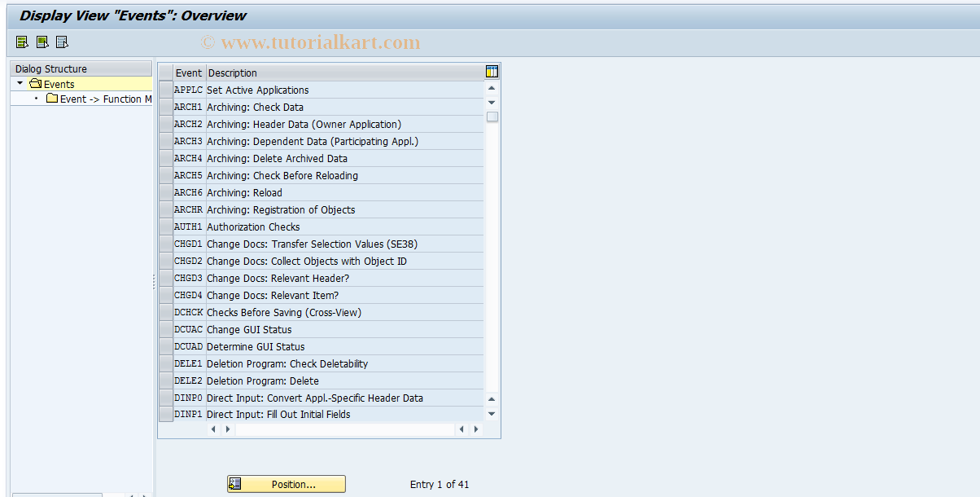Click right horizontal scroll-left arrow of table
Screen dimensions: 980x497
(462, 429)
